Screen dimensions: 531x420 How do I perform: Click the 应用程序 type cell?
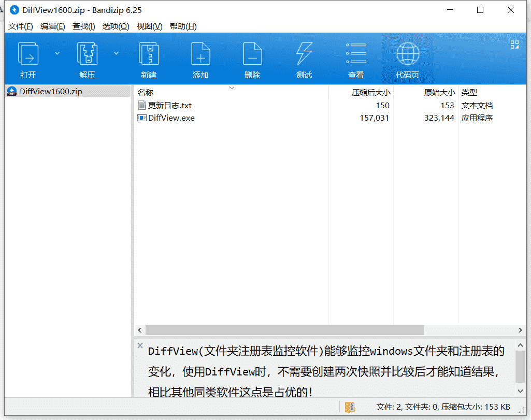click(477, 118)
